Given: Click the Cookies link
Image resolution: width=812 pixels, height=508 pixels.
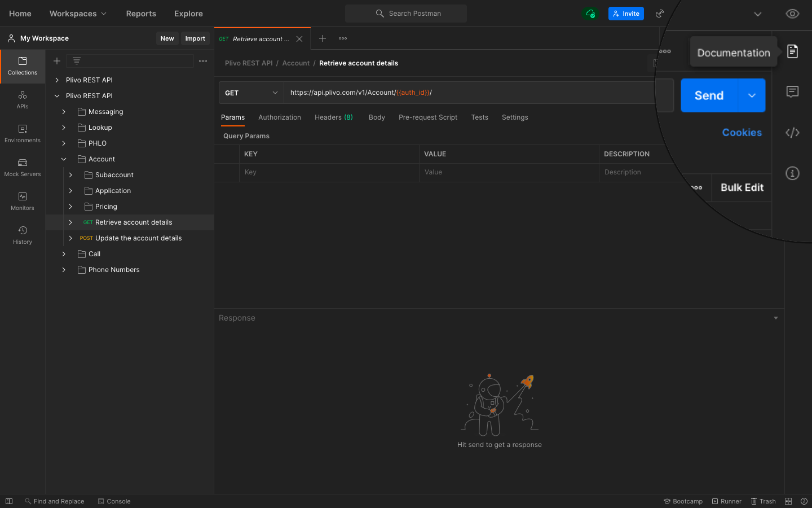Looking at the screenshot, I should [742, 133].
